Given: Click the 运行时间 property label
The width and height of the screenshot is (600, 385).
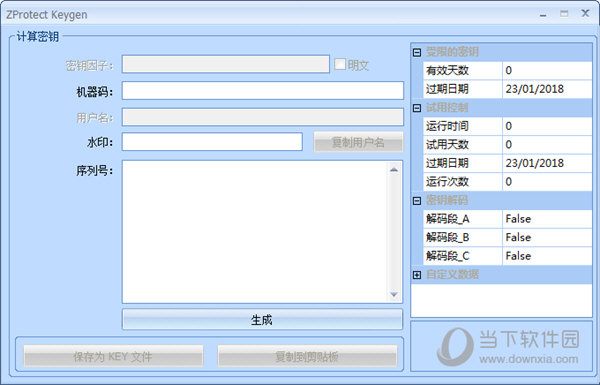Looking at the screenshot, I should (447, 126).
